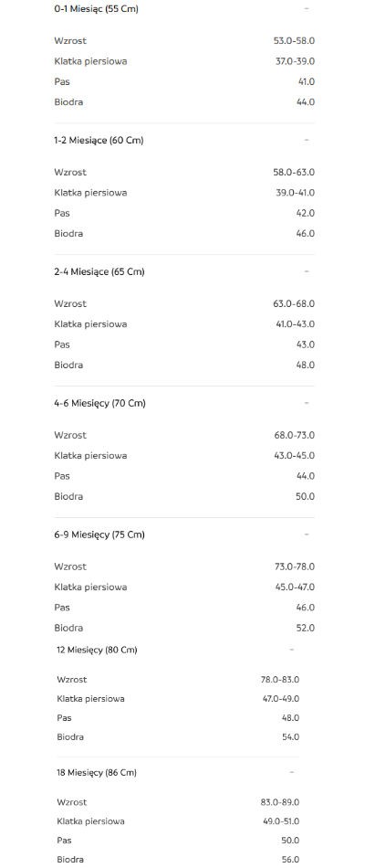This screenshot has width=365, height=868.
Task: Click the 6-9 Miesięcy (75 Cm) heading
Action: coord(99,535)
